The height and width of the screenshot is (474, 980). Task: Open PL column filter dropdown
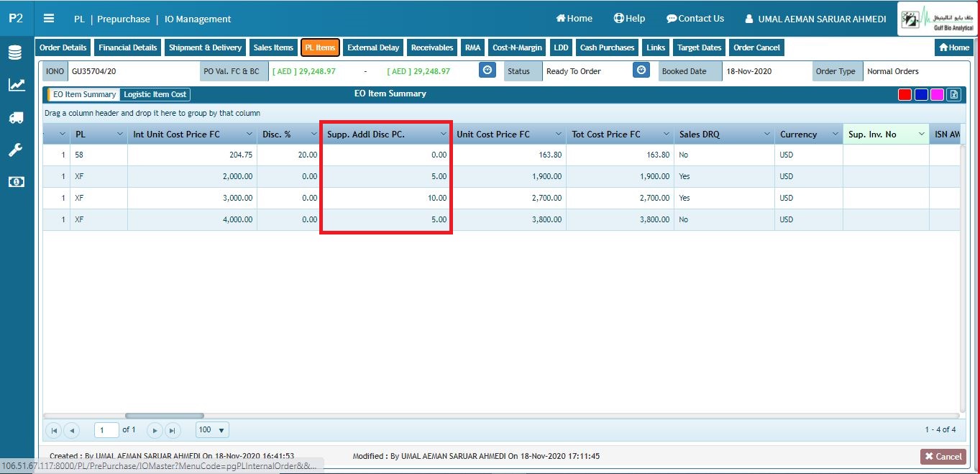point(119,135)
